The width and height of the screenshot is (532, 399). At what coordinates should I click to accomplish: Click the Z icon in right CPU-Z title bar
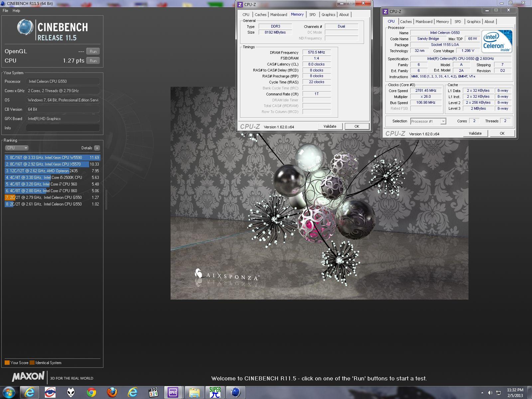point(385,11)
